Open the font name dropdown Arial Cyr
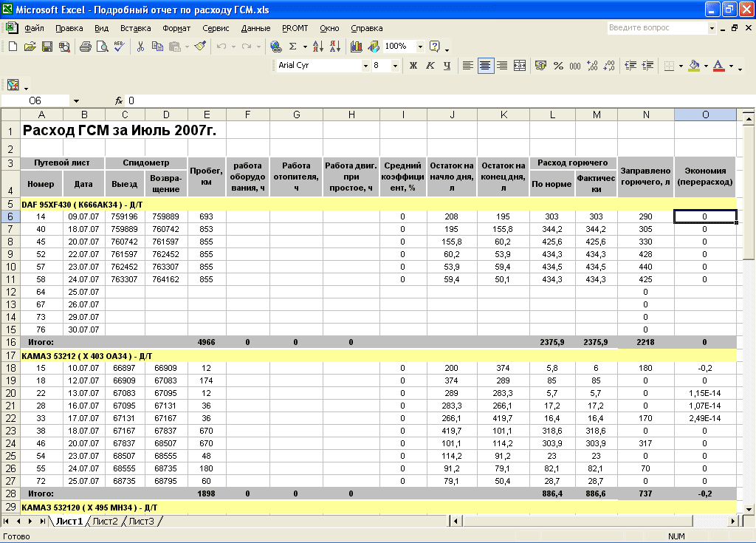Image resolution: width=756 pixels, height=543 pixels. 365,66
